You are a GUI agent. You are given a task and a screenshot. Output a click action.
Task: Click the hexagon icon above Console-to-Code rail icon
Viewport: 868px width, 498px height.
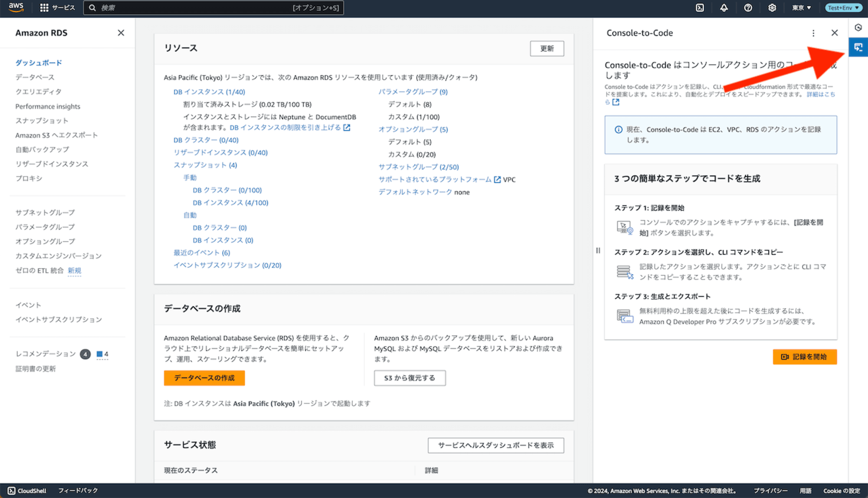coord(858,28)
